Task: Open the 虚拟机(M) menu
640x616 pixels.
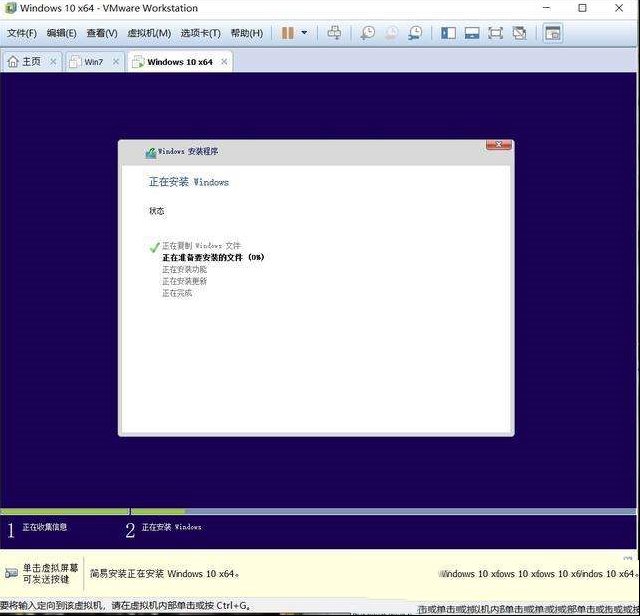Action: click(x=149, y=33)
